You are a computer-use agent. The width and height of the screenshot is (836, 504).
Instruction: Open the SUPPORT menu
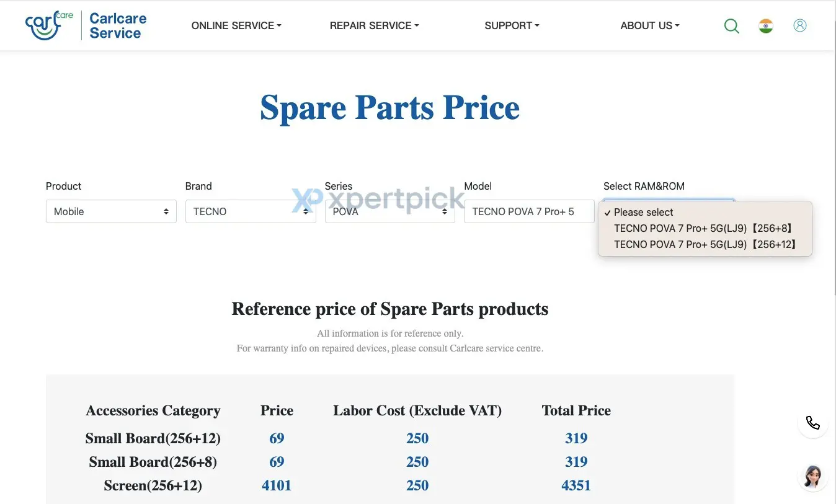512,25
